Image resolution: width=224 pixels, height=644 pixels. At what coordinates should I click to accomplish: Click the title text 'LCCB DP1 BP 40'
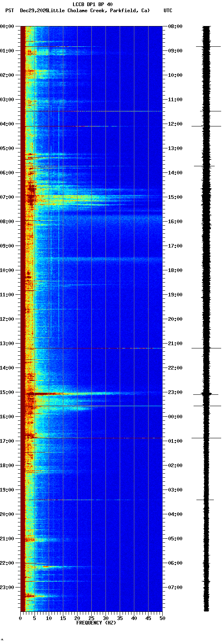[93, 4]
